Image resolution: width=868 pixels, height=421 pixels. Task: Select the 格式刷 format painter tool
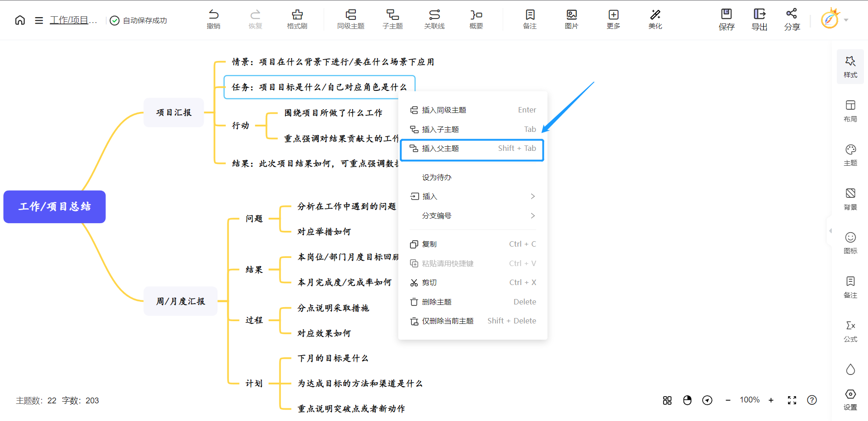tap(297, 19)
